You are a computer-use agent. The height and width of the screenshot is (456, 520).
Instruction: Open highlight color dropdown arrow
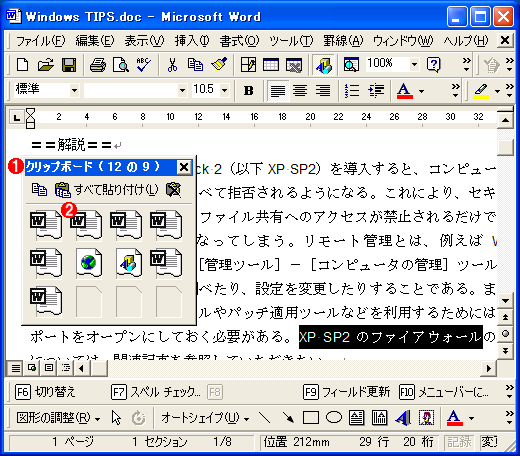[497, 91]
